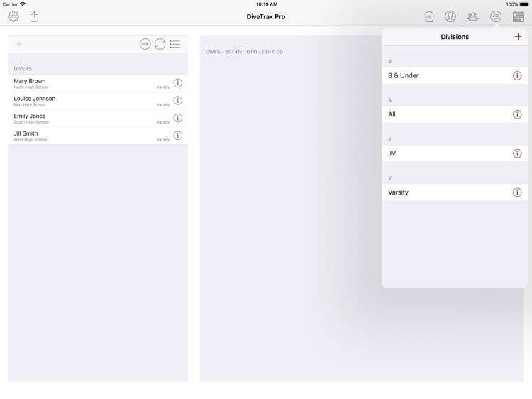The width and height of the screenshot is (532, 399).
Task: Click the circled arrow icon above divers
Action: [145, 44]
